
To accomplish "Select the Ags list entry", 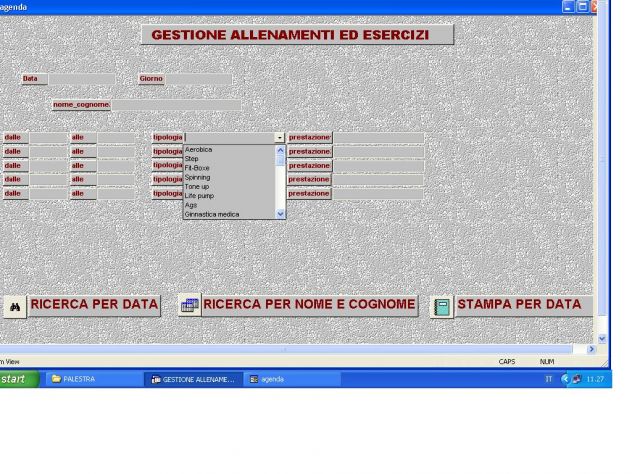I will point(230,205).
